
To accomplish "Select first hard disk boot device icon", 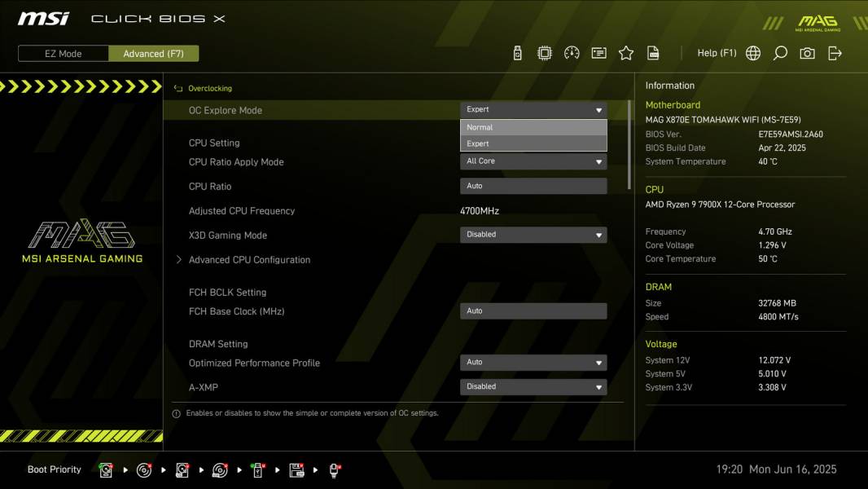I will [105, 470].
